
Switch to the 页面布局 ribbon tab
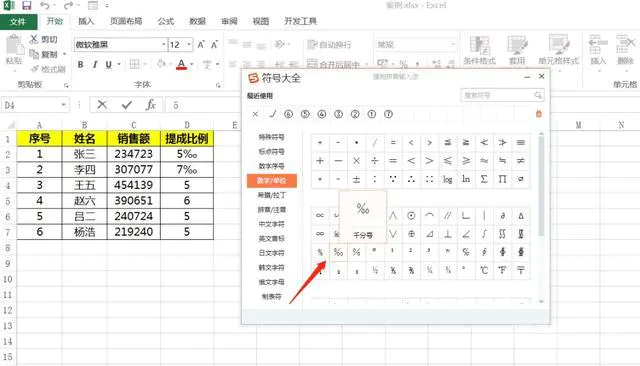pos(126,21)
